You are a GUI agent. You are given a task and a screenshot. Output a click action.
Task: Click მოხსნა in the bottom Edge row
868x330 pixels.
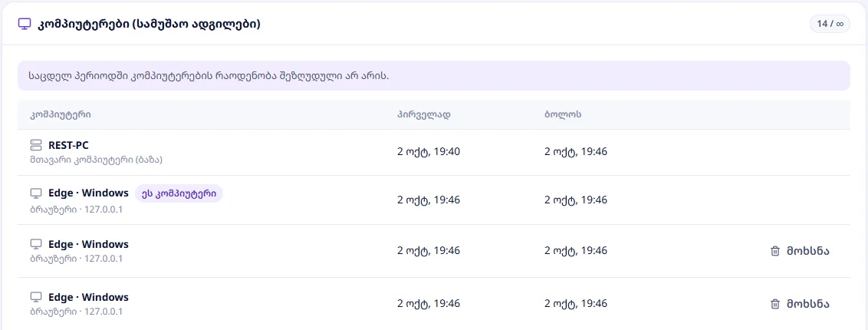tap(807, 304)
